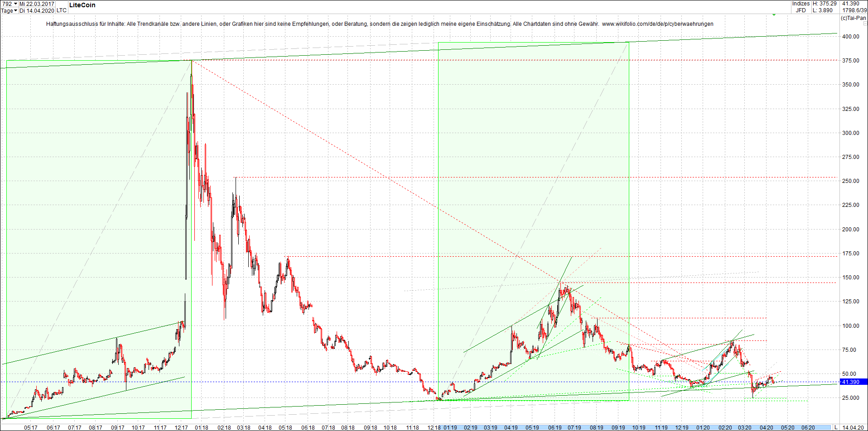Select the highlighted blue time axis scrollbar
868x431 pixels.
[634, 427]
